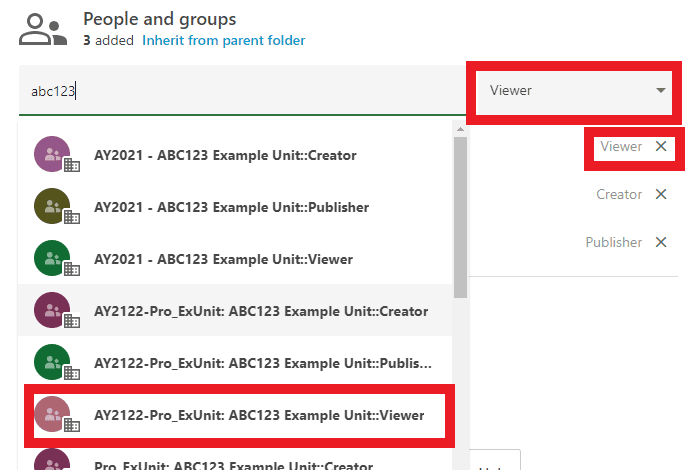Remove the added Viewer entry with X
Viewport: 694px width, 470px height.
tap(661, 147)
